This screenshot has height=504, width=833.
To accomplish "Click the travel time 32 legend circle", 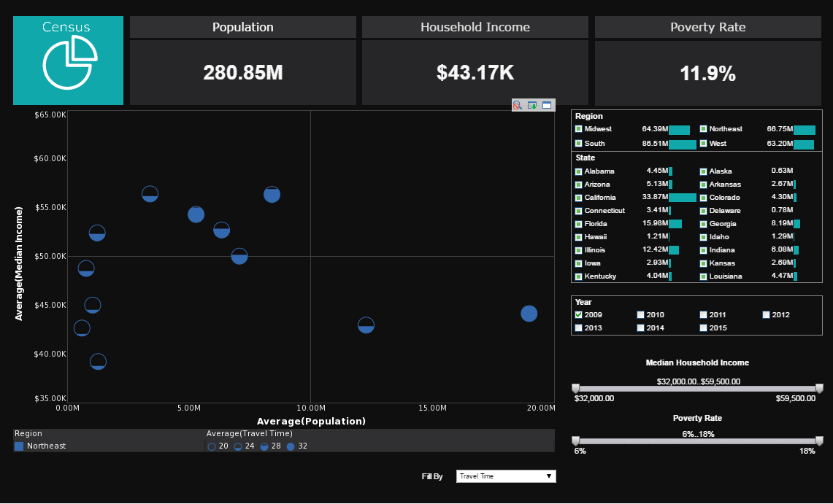I will tap(291, 446).
